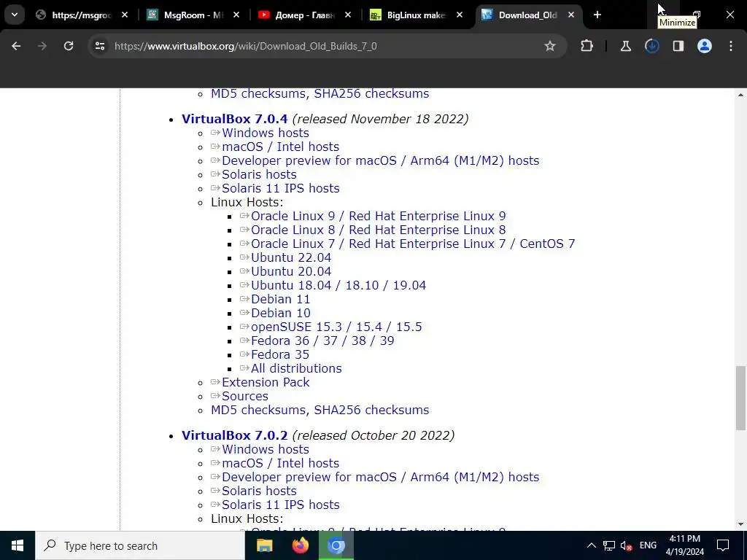This screenshot has width=747, height=560.
Task: Close the Домер YouTube tab
Action: [348, 15]
